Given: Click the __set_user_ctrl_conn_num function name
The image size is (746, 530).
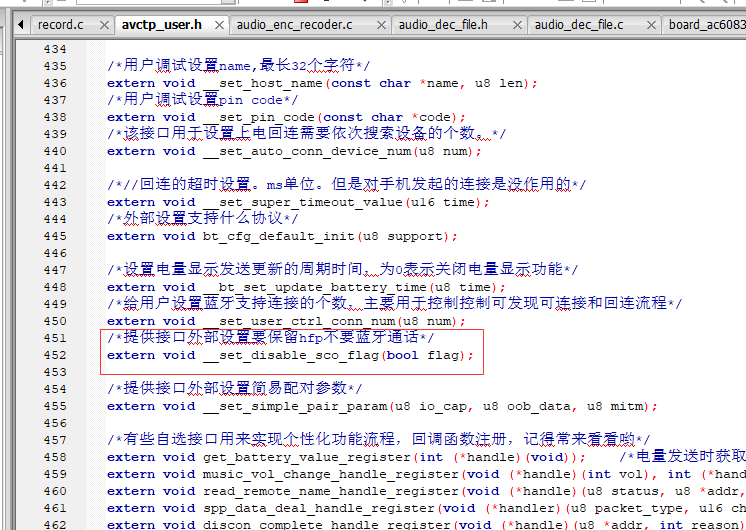Looking at the screenshot, I should click(299, 322).
